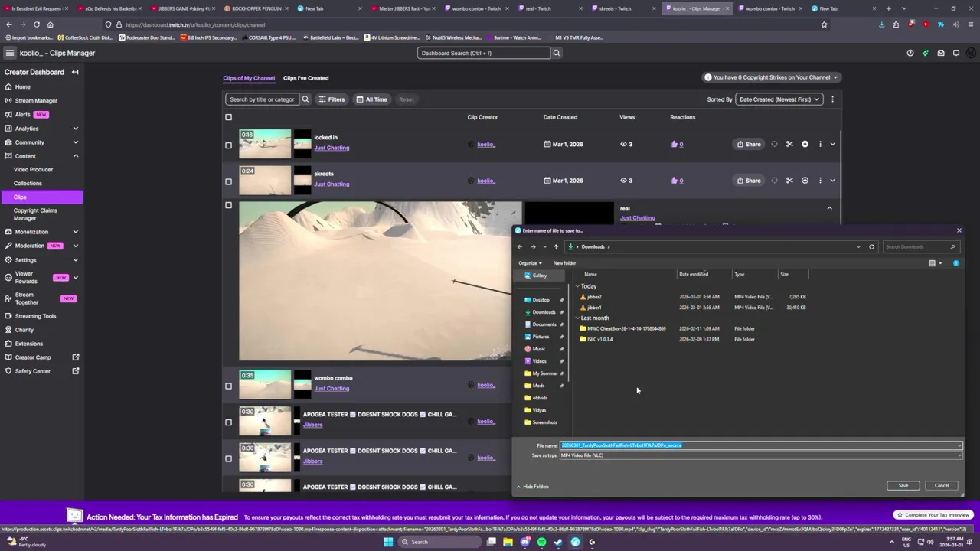Collapse the Creator Dashboard sidebar
This screenshot has width=980, height=551.
pos(75,72)
